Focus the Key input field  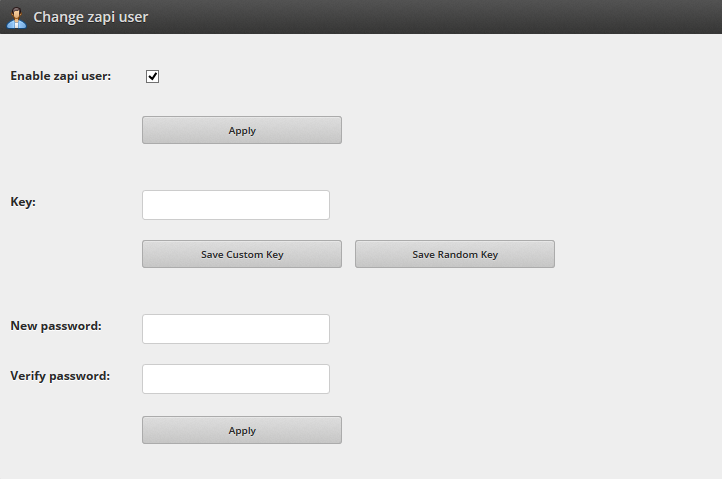236,205
